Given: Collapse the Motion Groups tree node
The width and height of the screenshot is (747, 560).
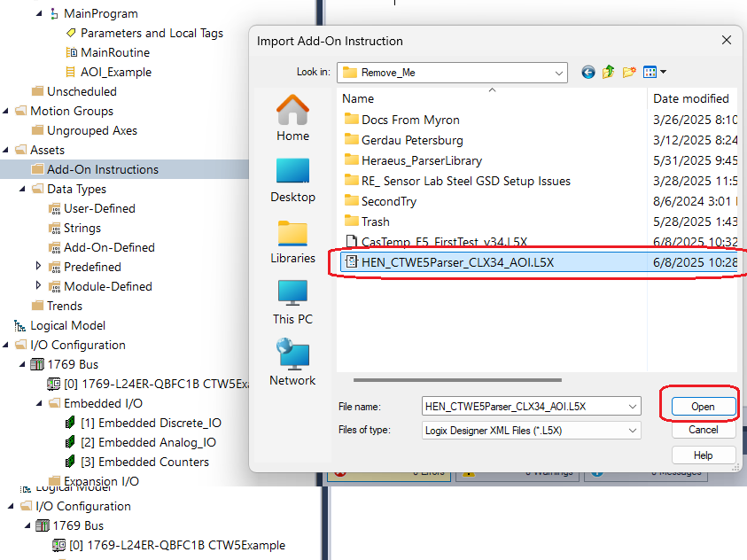Looking at the screenshot, I should pyautogui.click(x=5, y=111).
